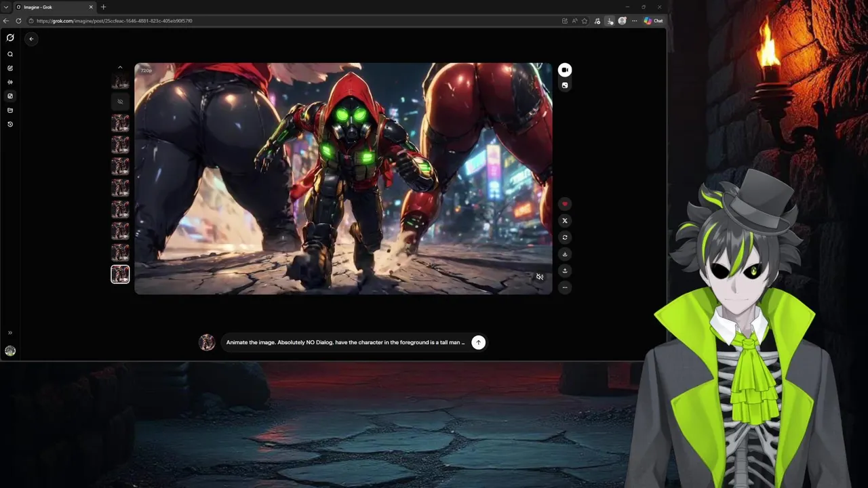Click the four-squares icon in the address bar
Image resolution: width=868 pixels, height=488 pixels.
tap(564, 21)
